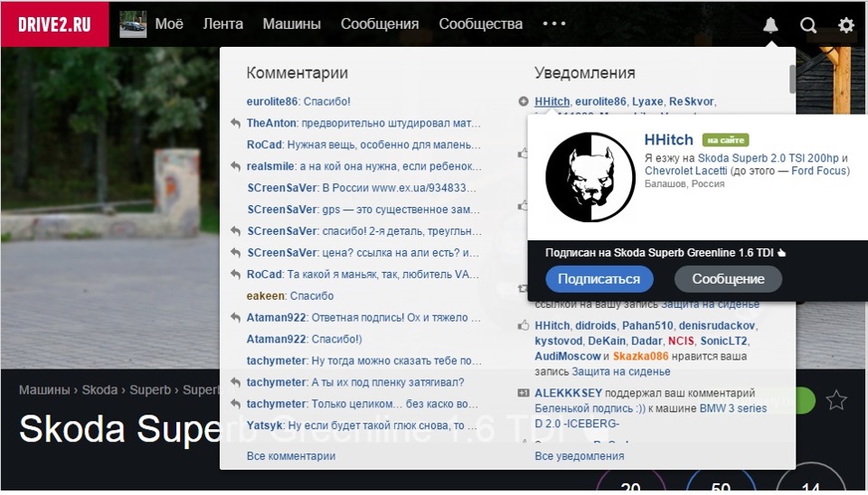Viewport: 868px width, 495px height.
Task: Click the notifications panel scrollbar
Action: tap(792, 79)
